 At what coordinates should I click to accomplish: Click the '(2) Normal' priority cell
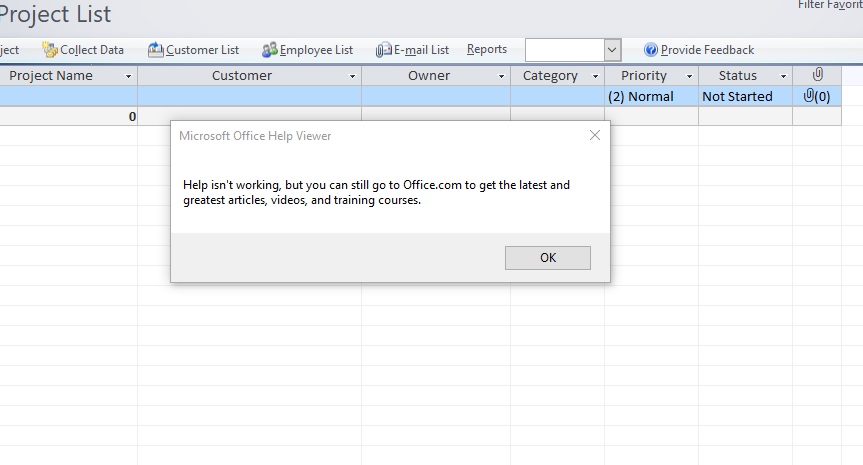point(652,96)
